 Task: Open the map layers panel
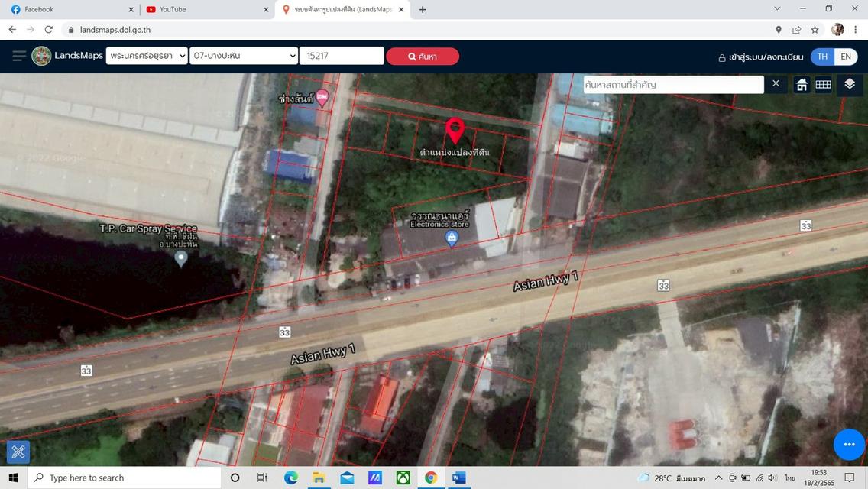850,84
